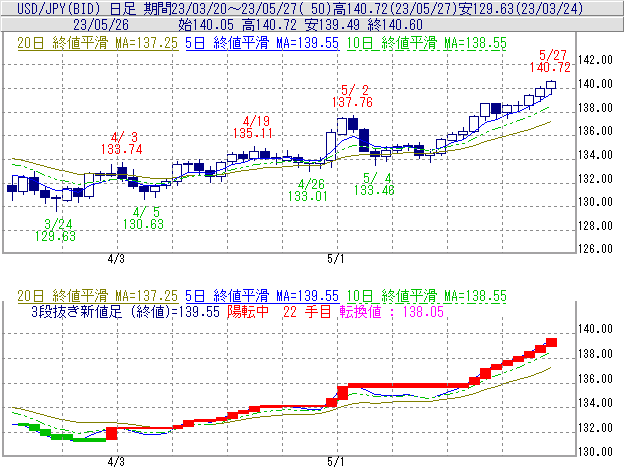Click the 3/24 low label 129.63
This screenshot has width=624, height=475.
coord(58,236)
